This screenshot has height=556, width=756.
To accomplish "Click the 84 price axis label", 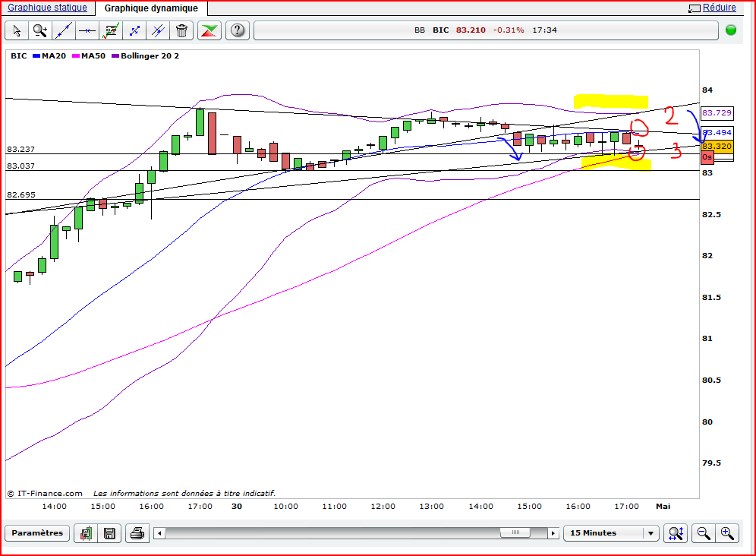I will (707, 90).
